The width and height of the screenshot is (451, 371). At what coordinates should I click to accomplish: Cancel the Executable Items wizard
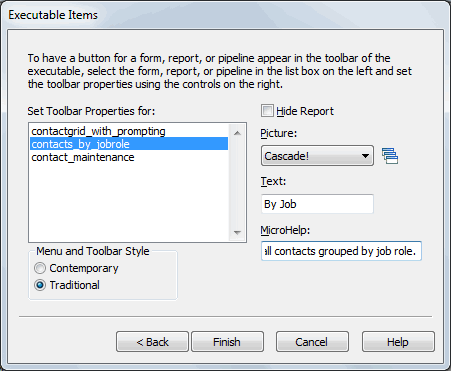(312, 342)
